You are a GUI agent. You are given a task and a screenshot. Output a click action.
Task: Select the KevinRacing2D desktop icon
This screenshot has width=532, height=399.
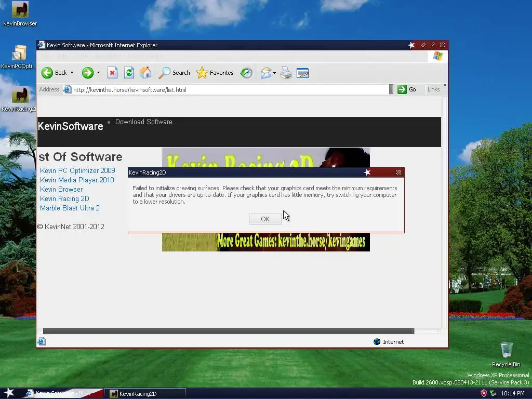click(19, 99)
